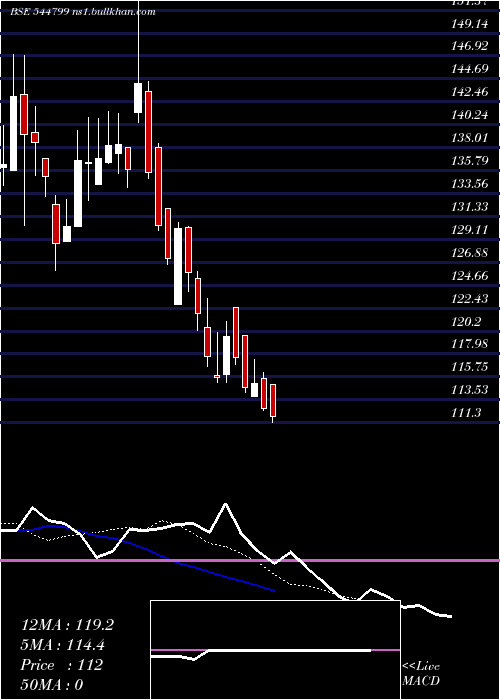Viewport: 500px width, 700px height.
Task: Click the 138.01 price axis label
Action: pos(470,138)
